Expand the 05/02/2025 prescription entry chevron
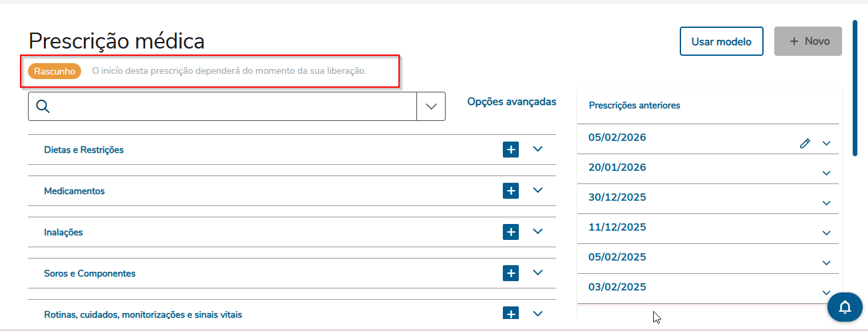Image resolution: width=868 pixels, height=331 pixels. coord(827,263)
